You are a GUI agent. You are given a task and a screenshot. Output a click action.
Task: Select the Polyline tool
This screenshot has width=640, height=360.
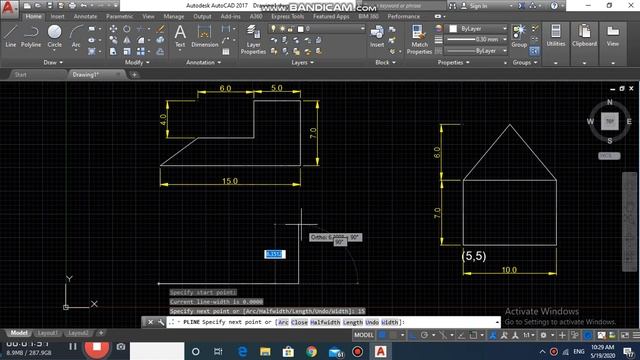click(x=31, y=36)
